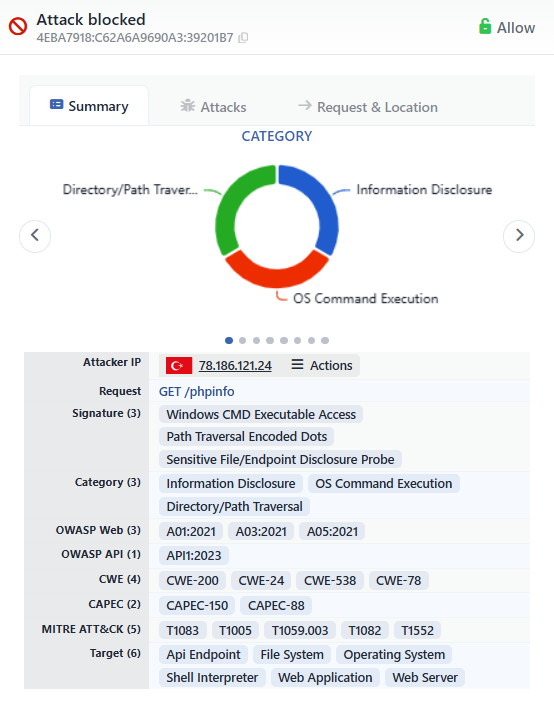Viewport: 554px width, 701px height.
Task: Allow this blocked attack
Action: pos(507,27)
